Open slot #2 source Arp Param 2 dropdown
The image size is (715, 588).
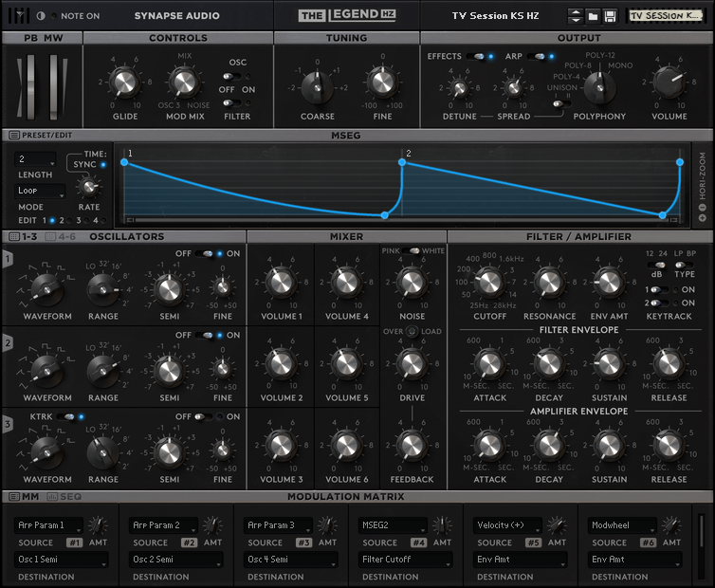[x=163, y=525]
